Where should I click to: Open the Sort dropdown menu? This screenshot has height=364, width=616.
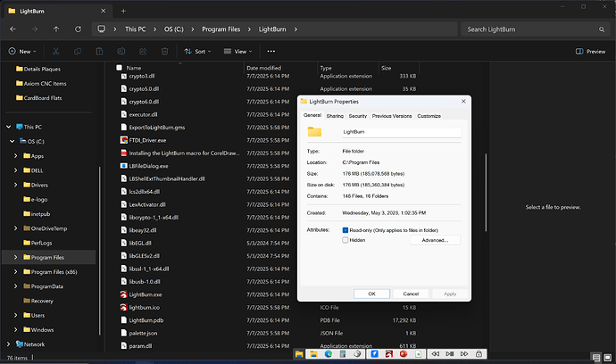point(197,52)
